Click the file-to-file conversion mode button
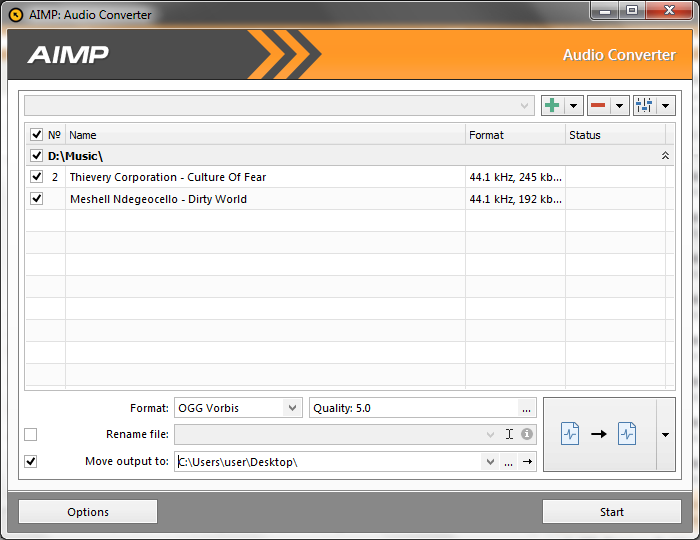This screenshot has width=700, height=540. click(x=600, y=434)
